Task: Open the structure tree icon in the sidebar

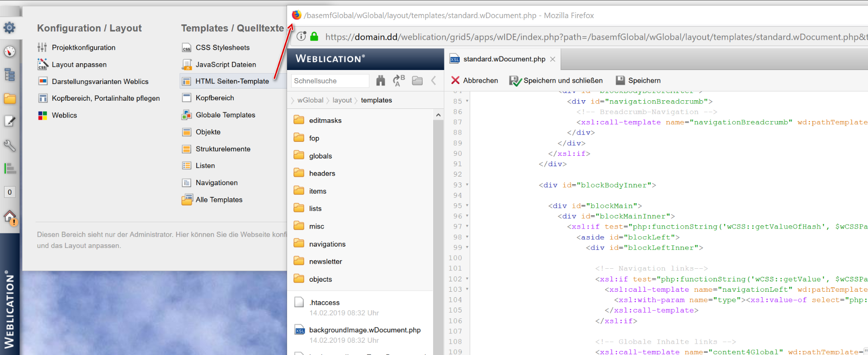Action: (9, 75)
